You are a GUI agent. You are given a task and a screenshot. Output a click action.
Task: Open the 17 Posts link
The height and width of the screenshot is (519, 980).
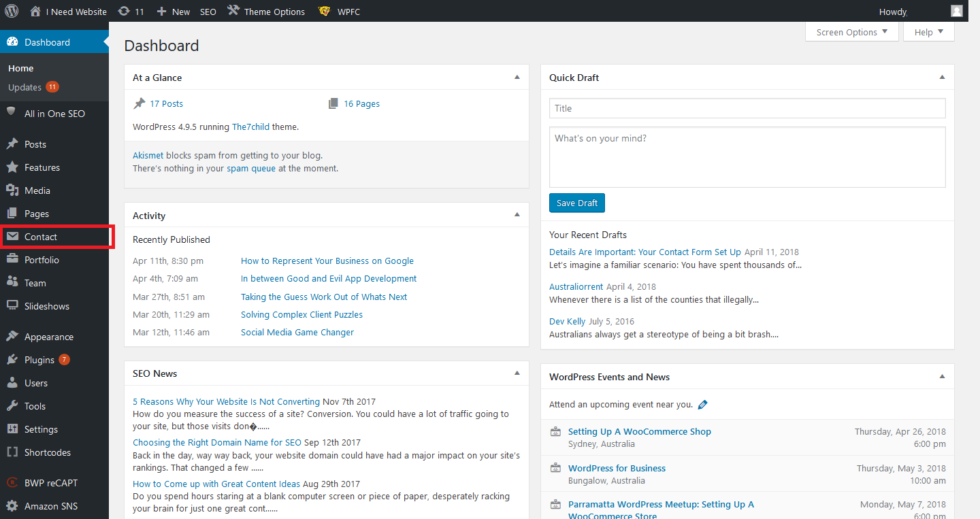point(166,104)
